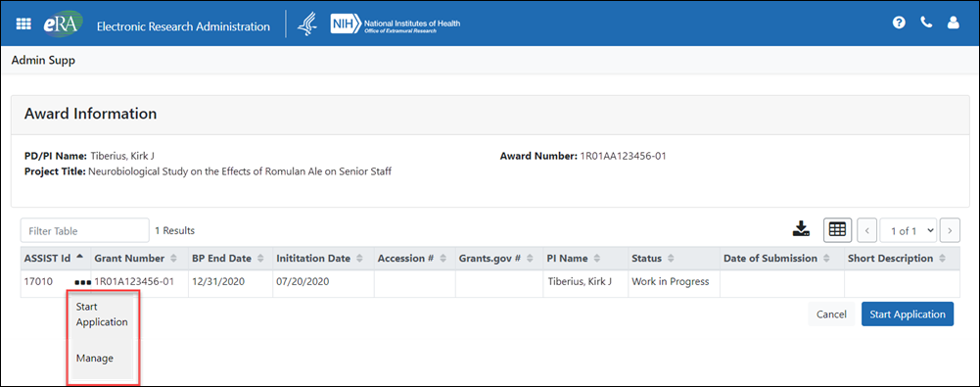The image size is (980, 387).
Task: Click the HHS eagle logo
Action: 306,24
